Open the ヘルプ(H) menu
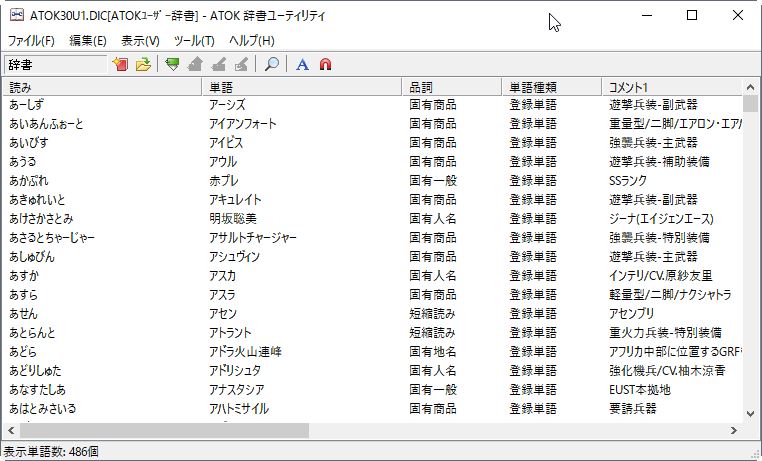The height and width of the screenshot is (461, 762). 252,41
